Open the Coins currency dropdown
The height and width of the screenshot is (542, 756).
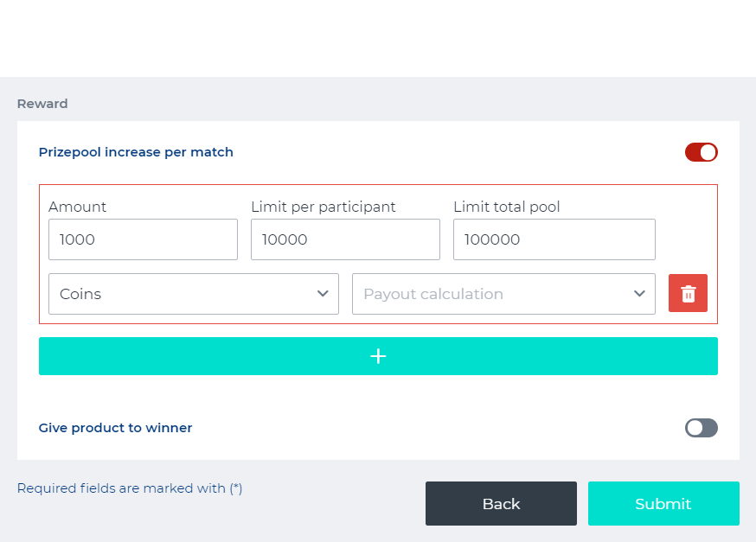pos(193,294)
